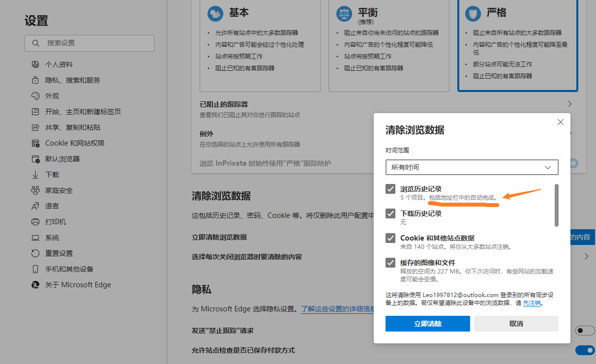Click the 打印机 printer icon
Screen dimensions: 596x364
[35, 222]
